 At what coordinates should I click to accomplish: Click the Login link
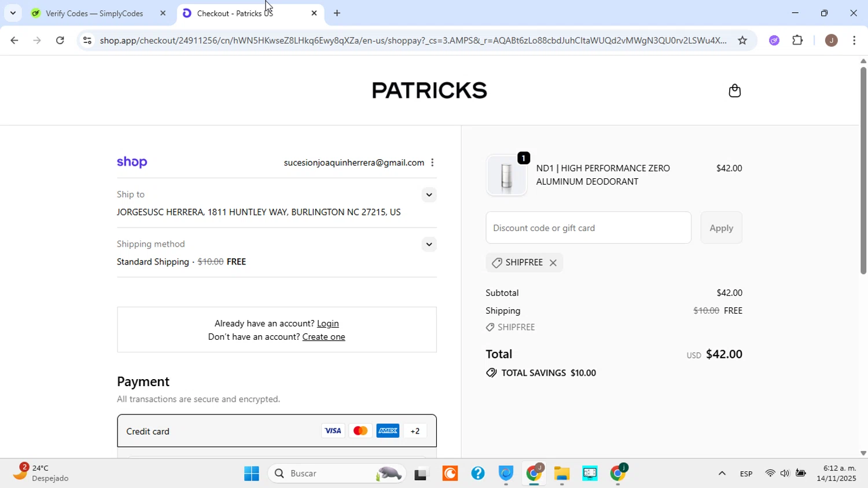pyautogui.click(x=328, y=324)
